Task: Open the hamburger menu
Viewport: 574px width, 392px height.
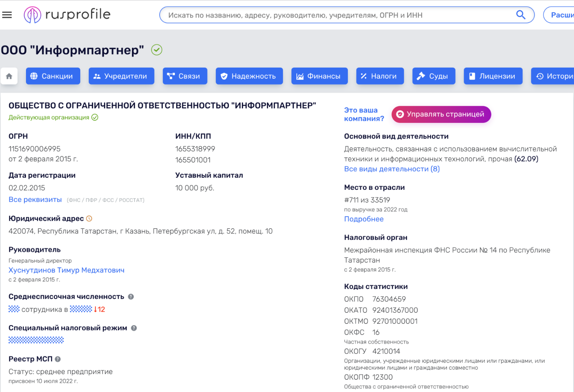Action: point(7,15)
